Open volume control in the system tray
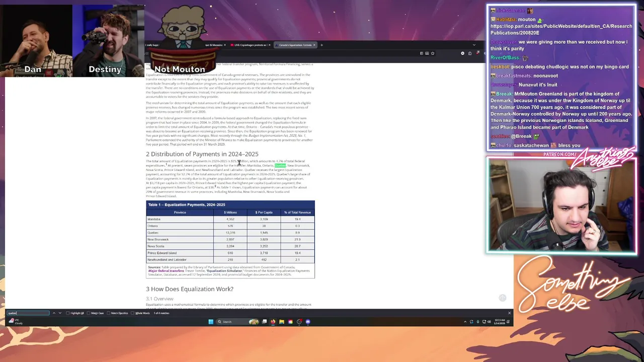Screen dimensions: 644x362 (489, 322)
